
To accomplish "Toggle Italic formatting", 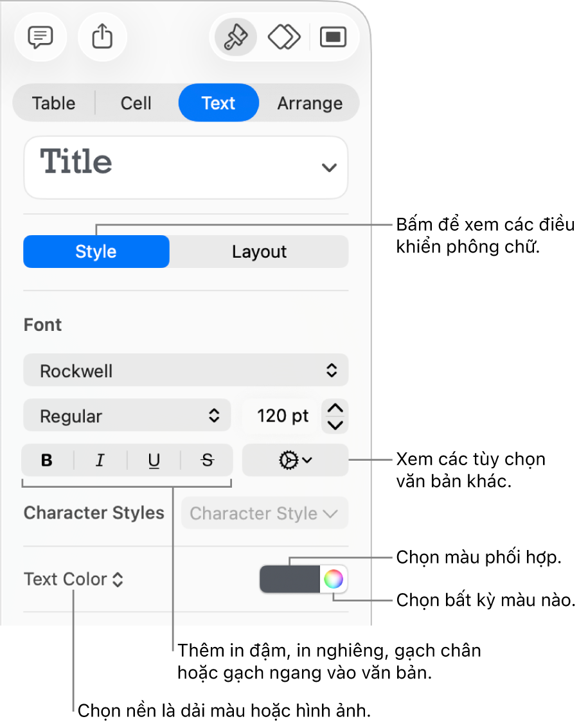I will 100,460.
